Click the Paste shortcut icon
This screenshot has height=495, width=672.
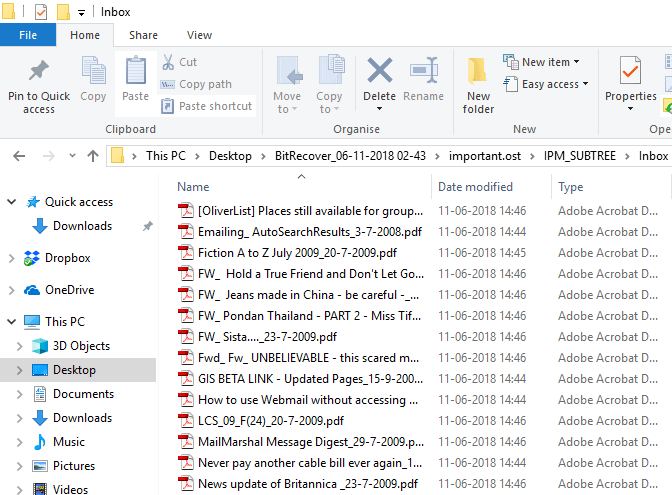pyautogui.click(x=168, y=106)
